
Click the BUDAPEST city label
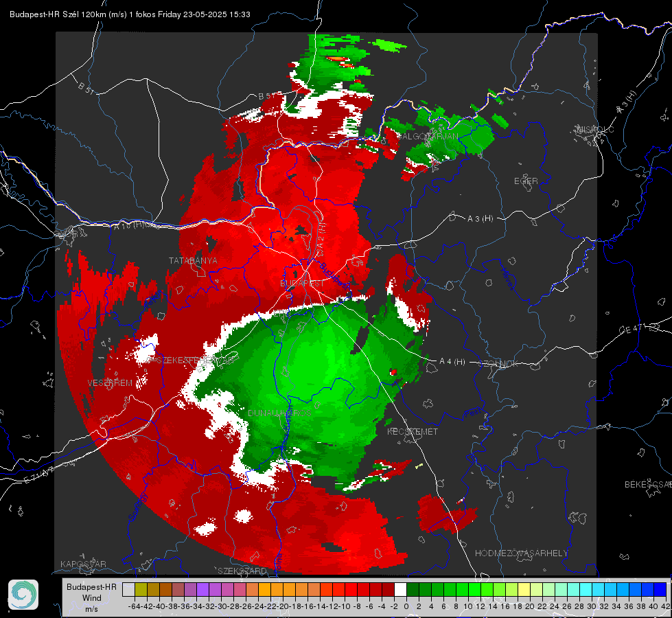click(x=302, y=284)
